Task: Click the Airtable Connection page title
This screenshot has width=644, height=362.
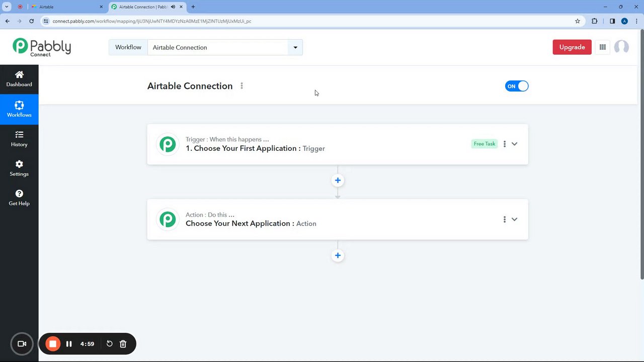Action: coord(190,86)
